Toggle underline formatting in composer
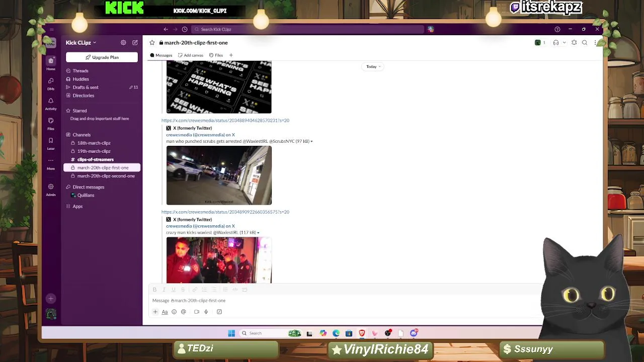 click(173, 290)
